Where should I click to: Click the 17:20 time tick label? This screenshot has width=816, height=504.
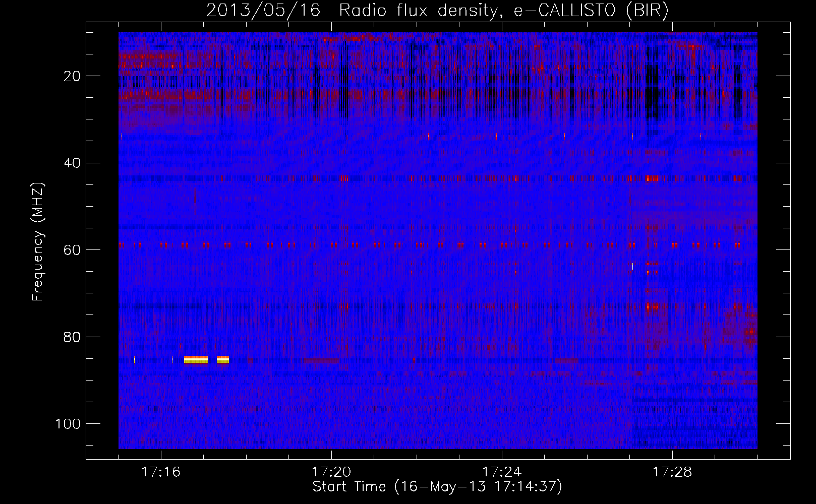pyautogui.click(x=331, y=472)
